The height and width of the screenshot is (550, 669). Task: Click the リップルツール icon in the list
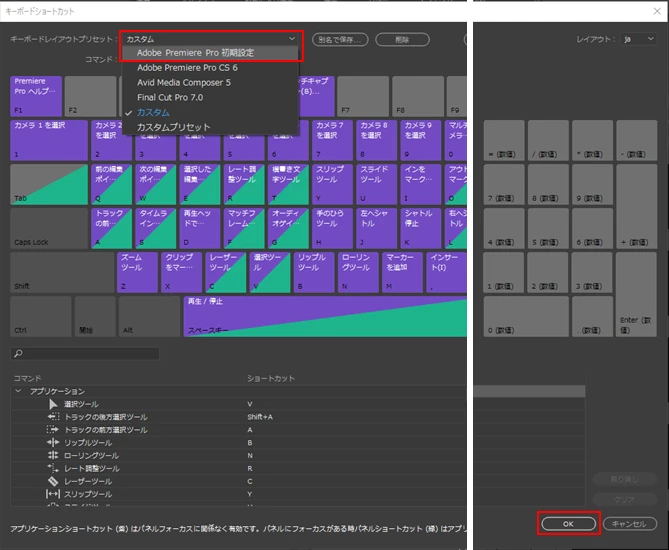pos(53,442)
